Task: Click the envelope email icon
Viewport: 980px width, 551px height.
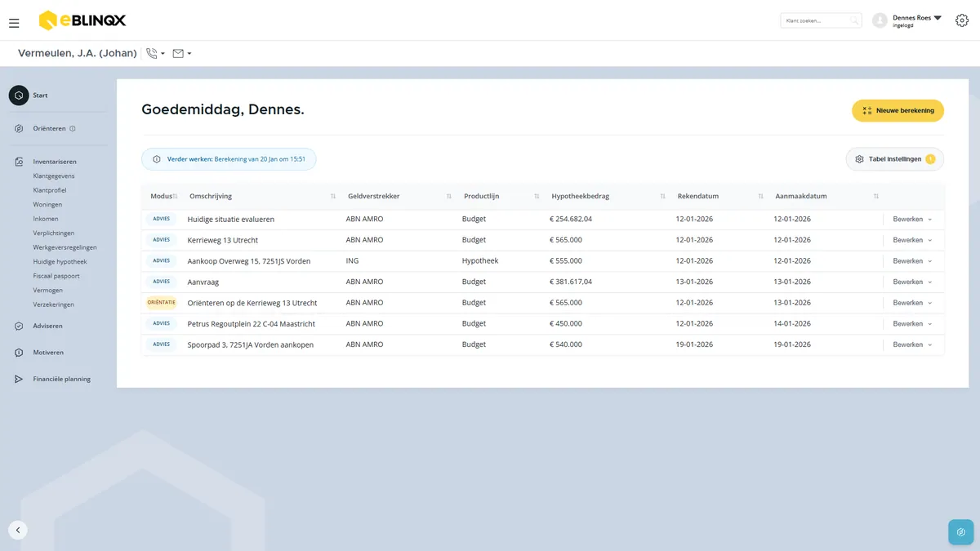Action: pyautogui.click(x=178, y=54)
